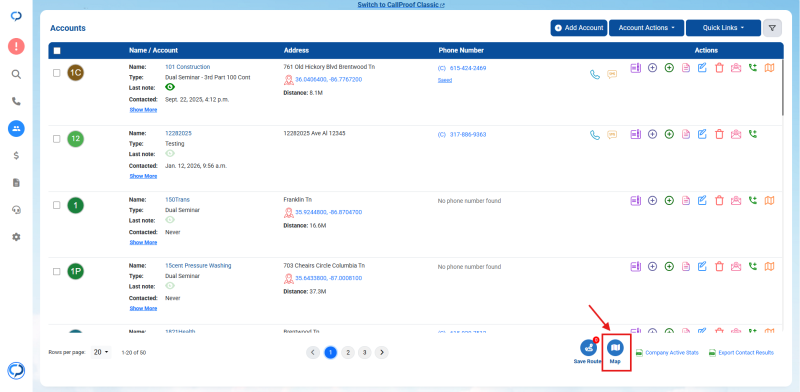The image size is (800, 392).
Task: Toggle the last note eye for 101 Construction
Action: click(x=170, y=87)
